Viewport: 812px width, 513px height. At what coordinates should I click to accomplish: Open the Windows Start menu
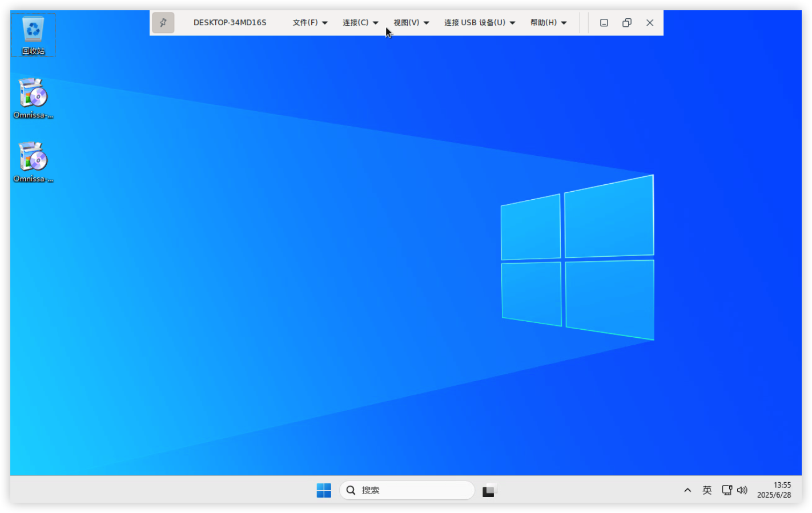[324, 490]
